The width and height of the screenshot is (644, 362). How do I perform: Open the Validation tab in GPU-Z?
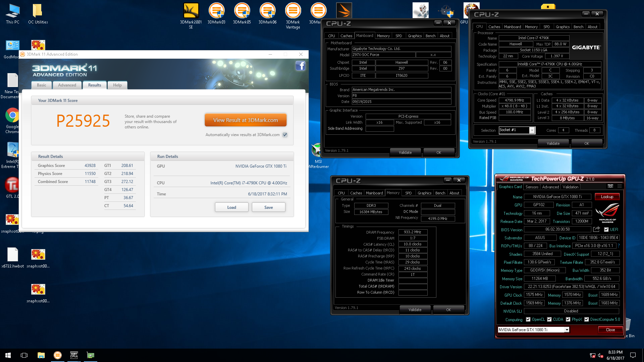(x=571, y=187)
